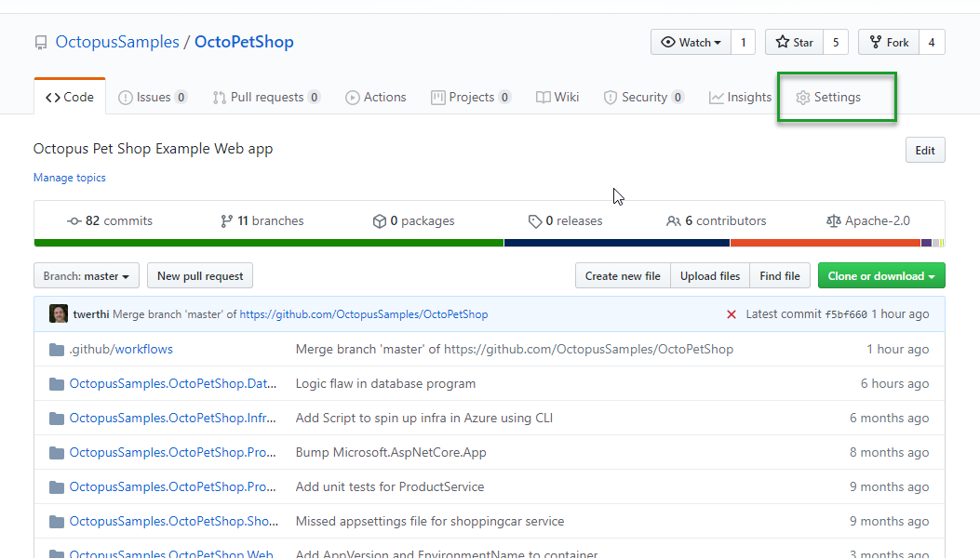Click the New pull request button
Viewport: 980px width, 559px height.
pos(200,276)
